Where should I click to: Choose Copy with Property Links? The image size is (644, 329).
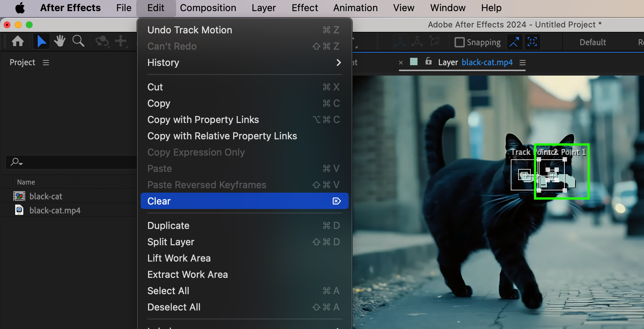(x=245, y=120)
